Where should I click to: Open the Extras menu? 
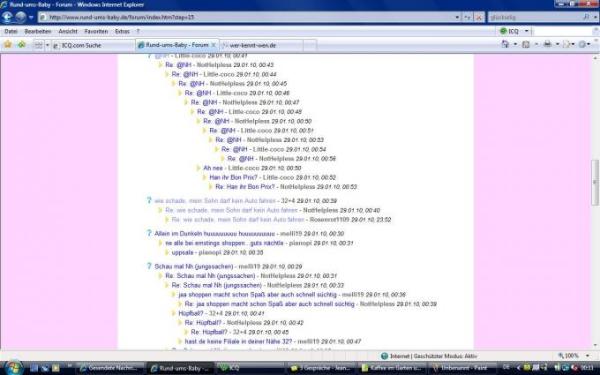(122, 31)
